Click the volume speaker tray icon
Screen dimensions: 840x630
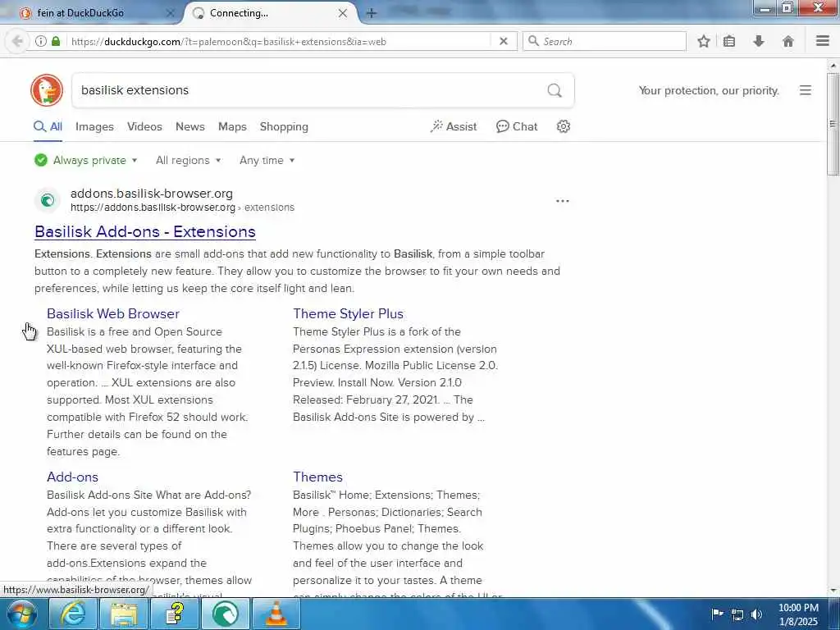(x=756, y=614)
